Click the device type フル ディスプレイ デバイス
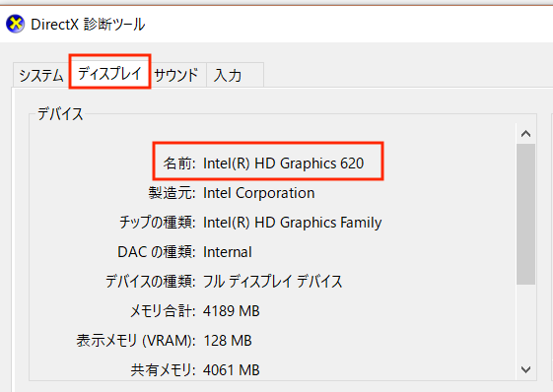 (x=273, y=282)
